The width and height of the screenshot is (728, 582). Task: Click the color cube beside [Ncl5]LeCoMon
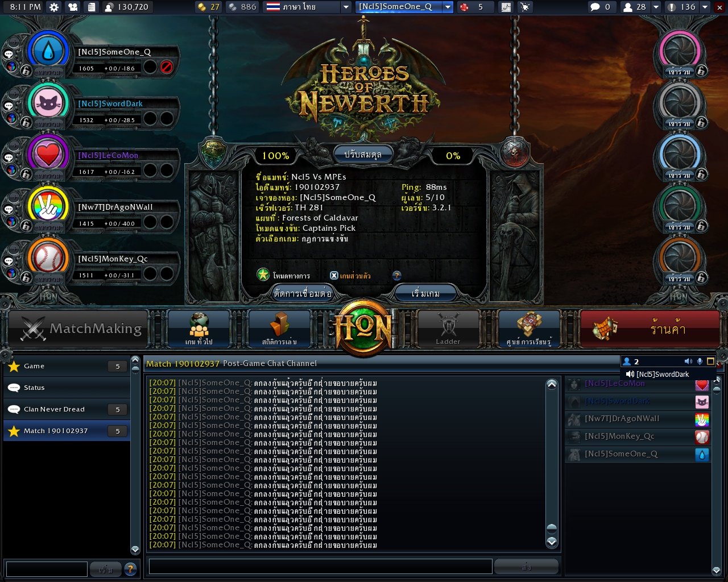click(x=11, y=170)
